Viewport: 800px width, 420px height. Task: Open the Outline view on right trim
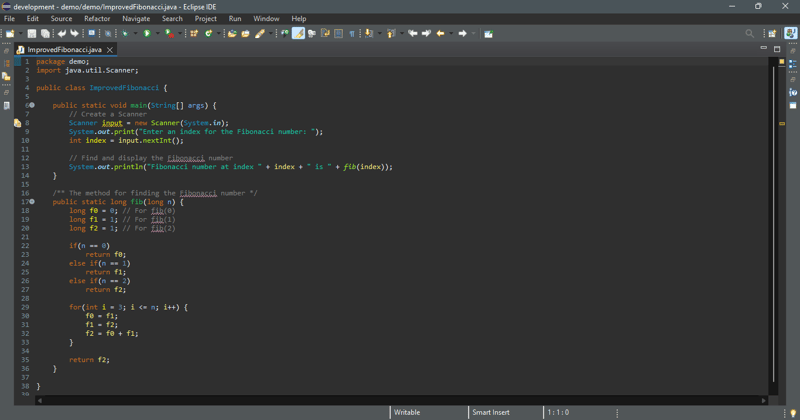(793, 64)
